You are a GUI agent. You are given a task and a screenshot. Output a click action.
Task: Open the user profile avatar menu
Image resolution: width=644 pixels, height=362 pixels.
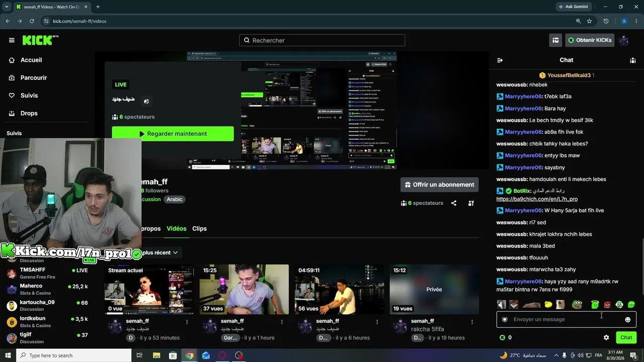[x=624, y=40]
